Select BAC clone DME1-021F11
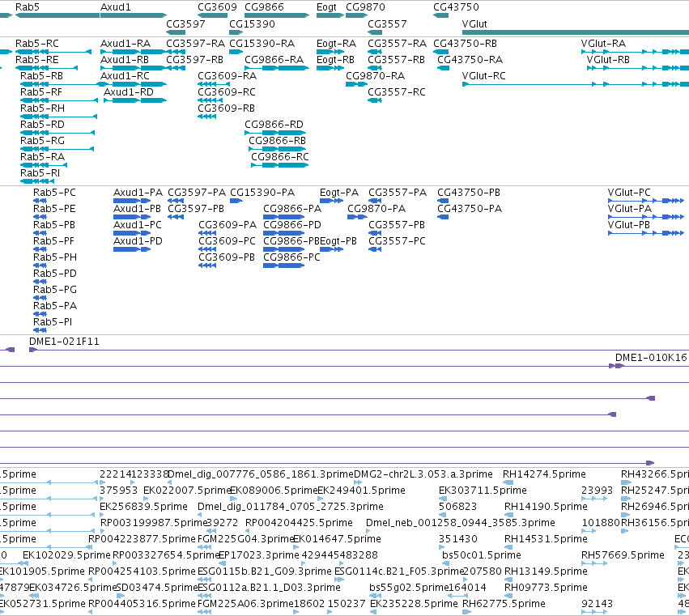Viewport: 689px width, 616px height. coord(359,350)
